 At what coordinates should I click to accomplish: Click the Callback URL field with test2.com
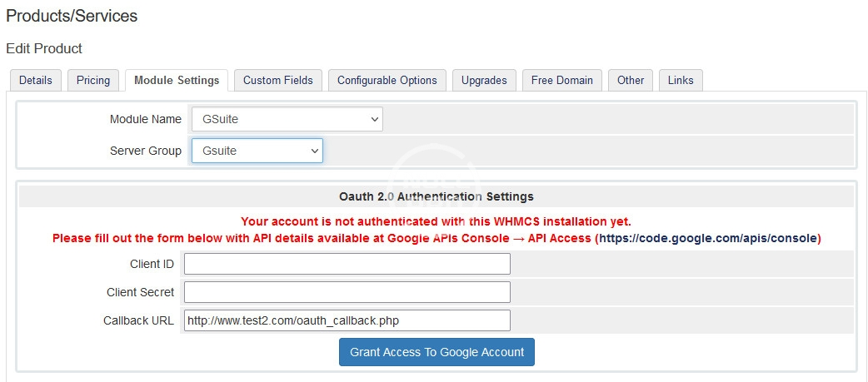pyautogui.click(x=347, y=320)
